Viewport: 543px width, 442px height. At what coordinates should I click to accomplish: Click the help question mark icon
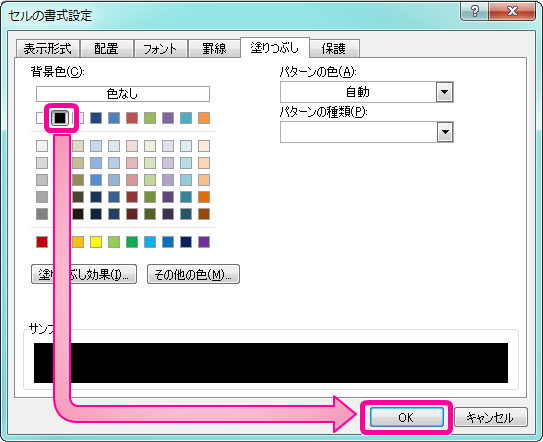click(474, 12)
